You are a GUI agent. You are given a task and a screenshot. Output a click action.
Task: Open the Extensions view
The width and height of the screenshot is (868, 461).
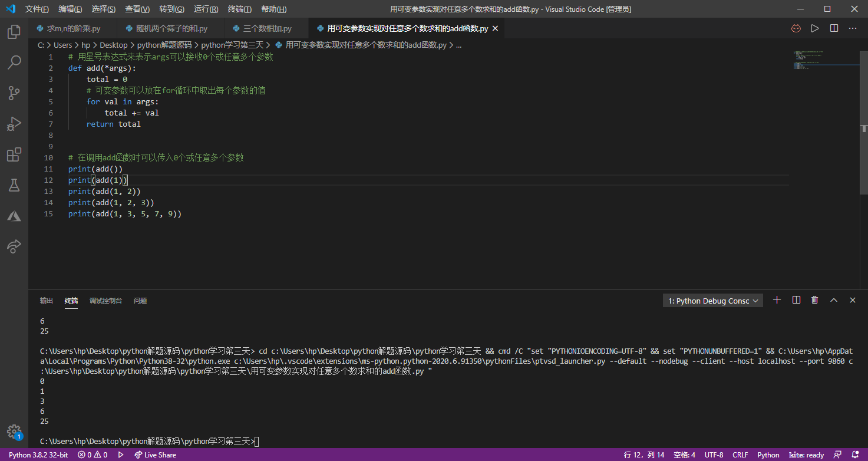click(x=14, y=154)
